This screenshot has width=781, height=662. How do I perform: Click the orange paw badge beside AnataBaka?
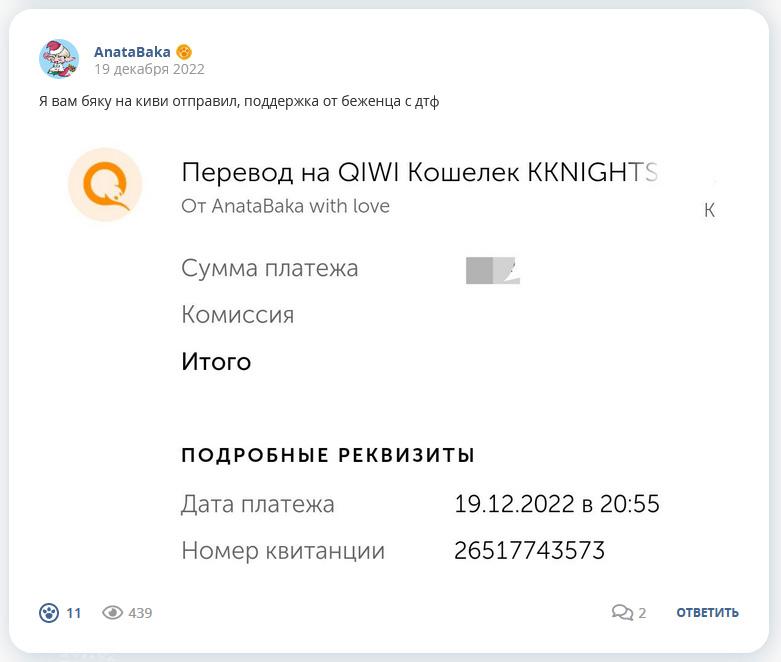coord(184,52)
